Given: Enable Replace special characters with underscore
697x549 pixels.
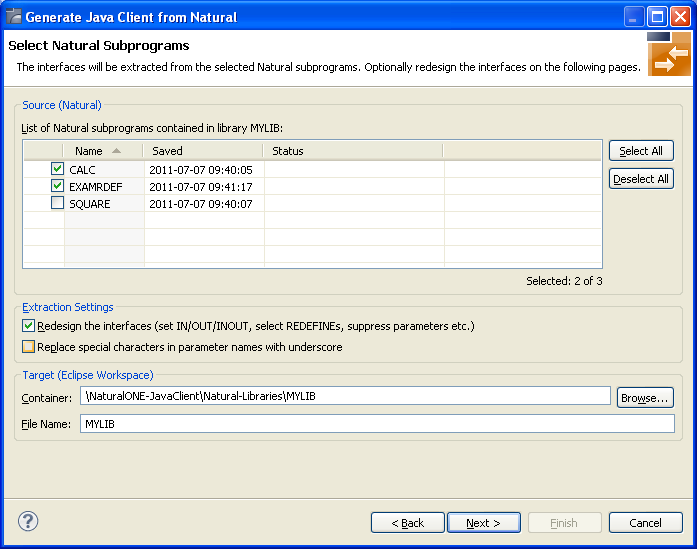Looking at the screenshot, I should [x=28, y=347].
